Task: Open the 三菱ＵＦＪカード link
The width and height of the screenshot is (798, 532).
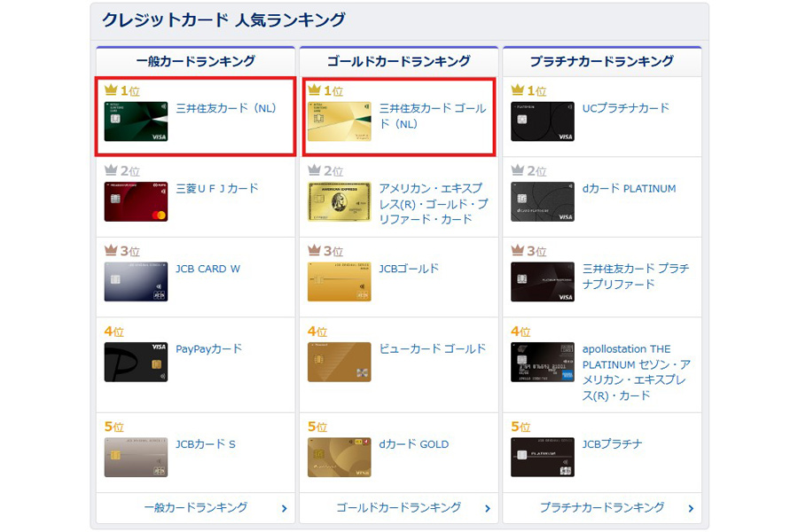Action: click(x=217, y=189)
